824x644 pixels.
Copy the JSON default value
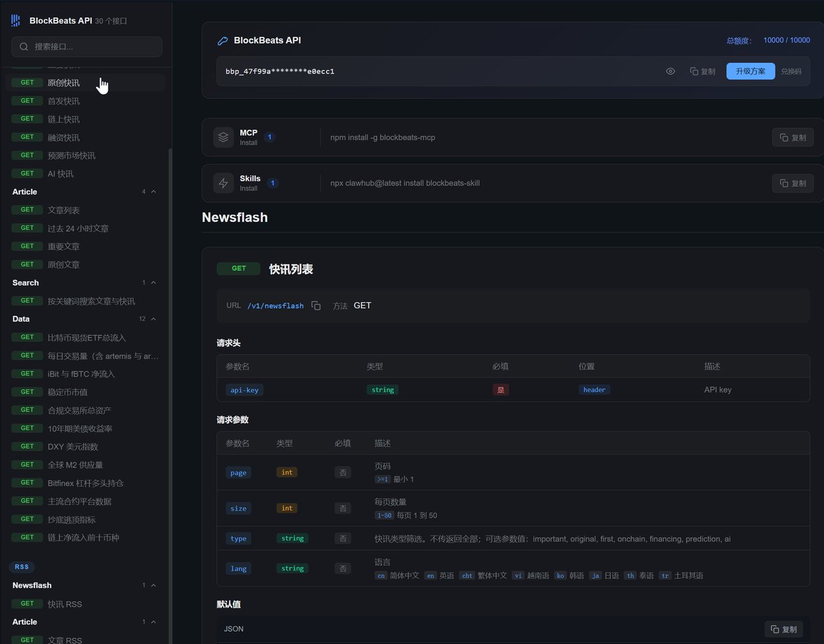783,629
